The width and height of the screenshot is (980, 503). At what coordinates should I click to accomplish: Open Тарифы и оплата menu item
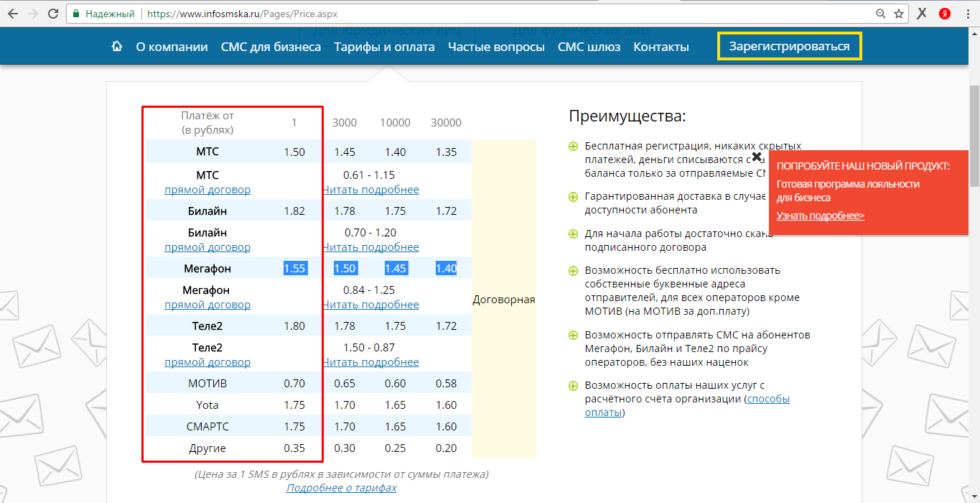(384, 47)
